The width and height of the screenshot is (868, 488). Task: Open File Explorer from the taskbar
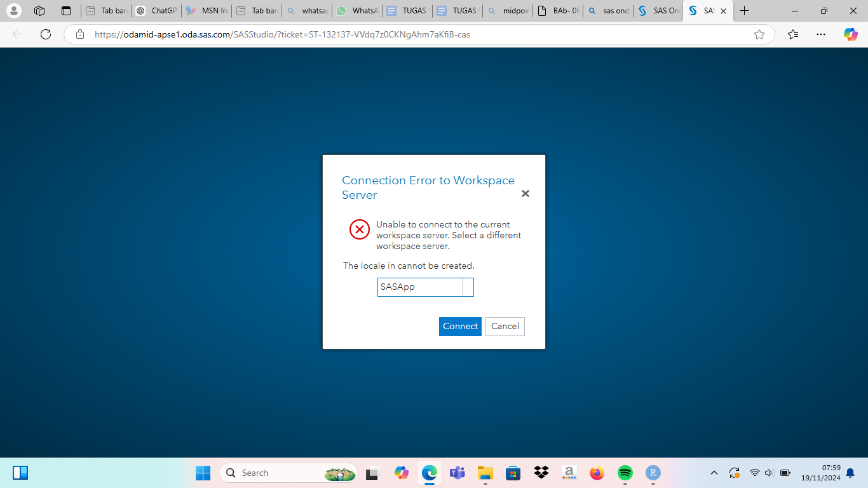(485, 473)
